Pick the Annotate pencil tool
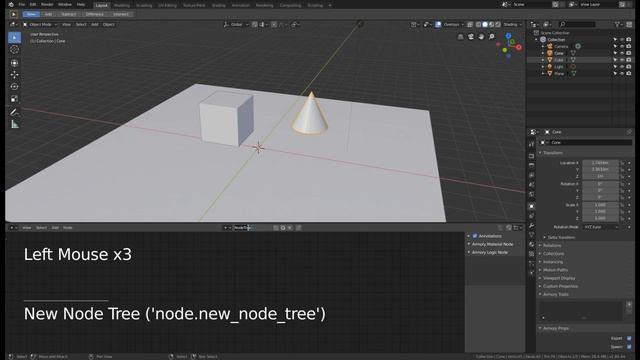The height and width of the screenshot is (360, 640). (14, 112)
